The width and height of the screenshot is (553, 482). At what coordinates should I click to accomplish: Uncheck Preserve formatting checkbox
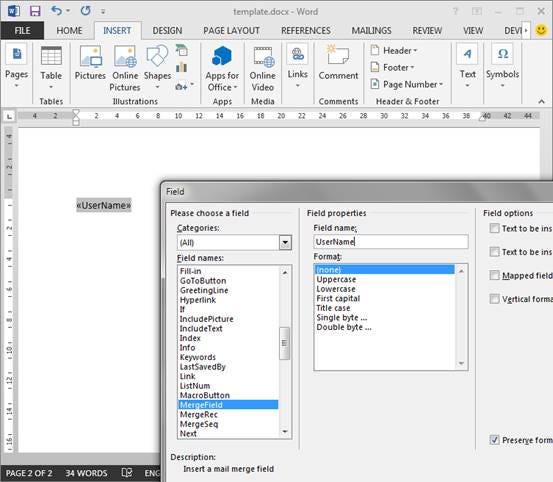point(494,440)
